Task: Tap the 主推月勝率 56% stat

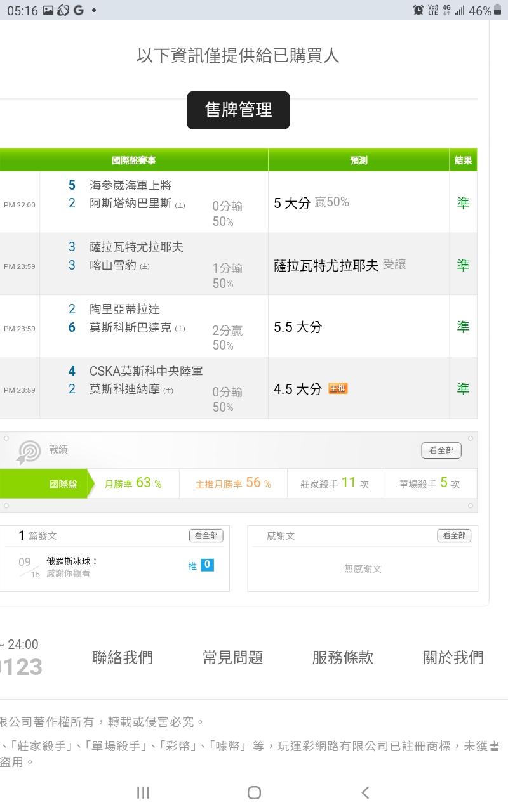Action: (233, 483)
